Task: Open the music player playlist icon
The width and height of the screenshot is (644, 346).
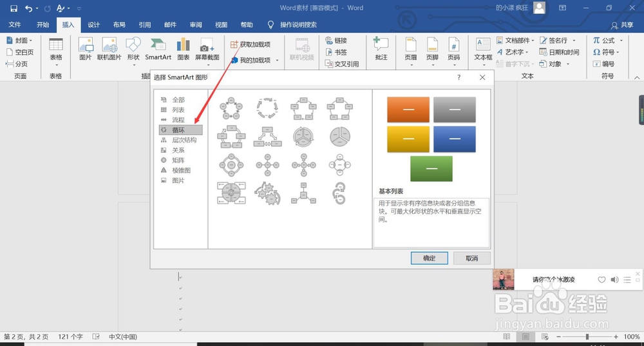Action: pos(627,280)
